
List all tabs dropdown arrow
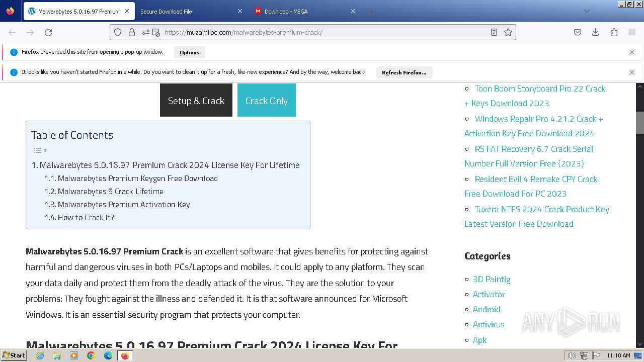(x=587, y=11)
